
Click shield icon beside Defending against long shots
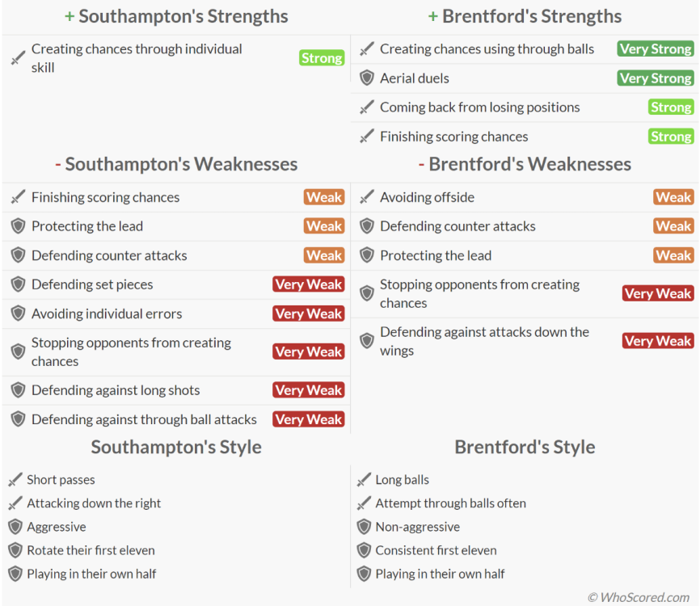coord(18,390)
